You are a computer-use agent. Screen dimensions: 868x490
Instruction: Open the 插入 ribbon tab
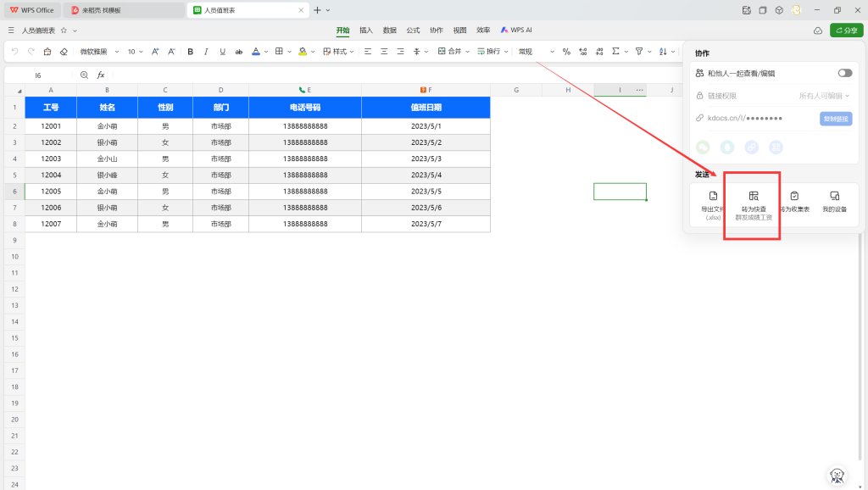[366, 30]
